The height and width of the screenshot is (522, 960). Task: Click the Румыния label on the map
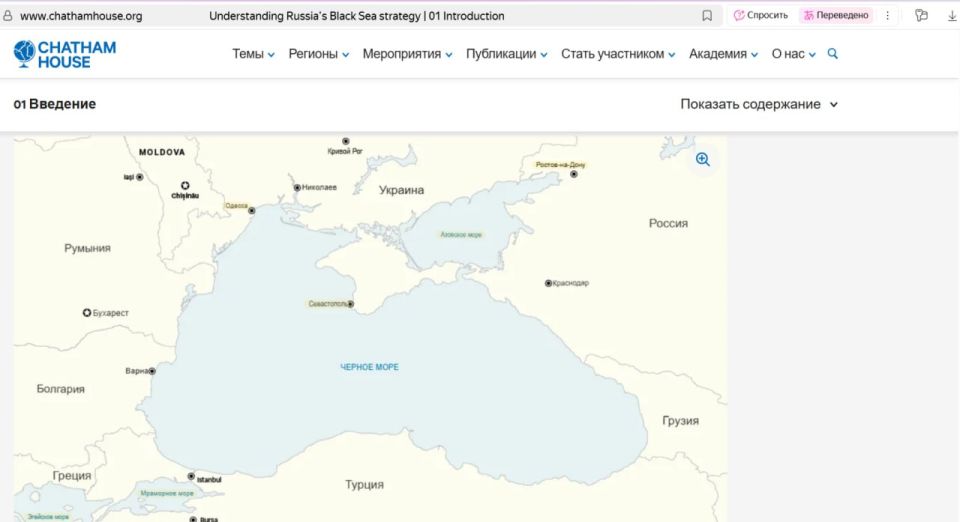(x=88, y=248)
